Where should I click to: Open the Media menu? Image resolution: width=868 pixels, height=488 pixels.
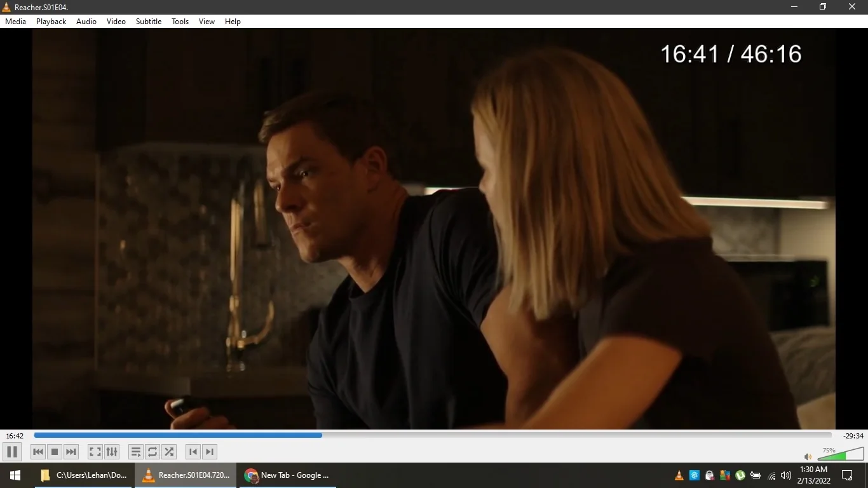click(16, 22)
